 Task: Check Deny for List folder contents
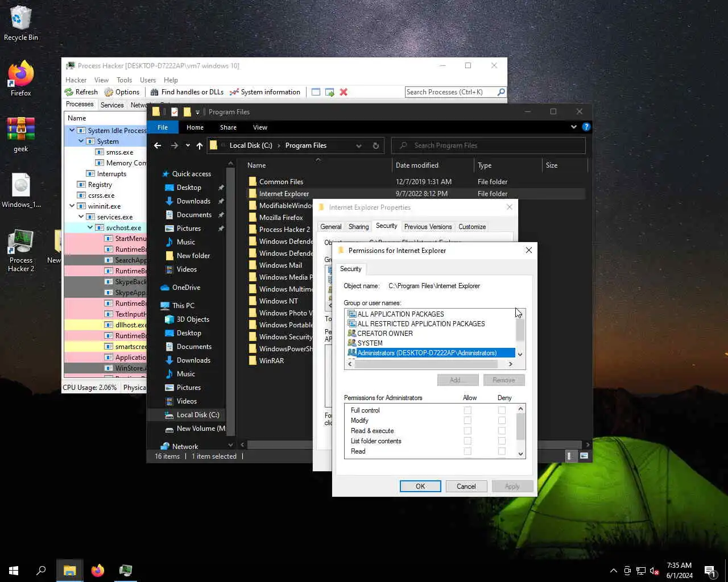(x=502, y=441)
